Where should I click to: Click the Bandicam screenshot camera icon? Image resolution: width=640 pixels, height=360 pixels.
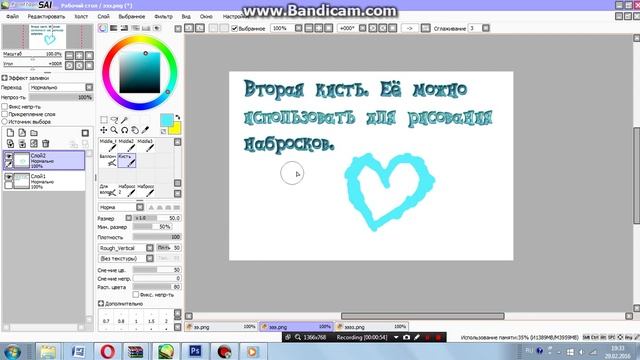407,338
